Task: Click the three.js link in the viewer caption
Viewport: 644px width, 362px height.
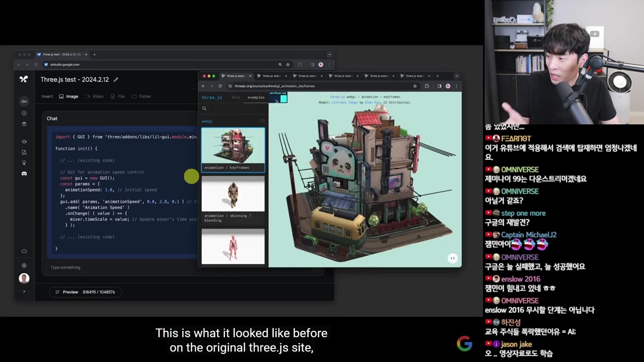Action: pos(337,97)
